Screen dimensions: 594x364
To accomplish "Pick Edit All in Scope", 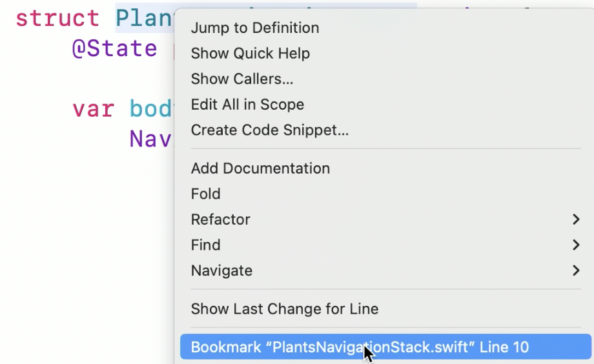I will 385,105.
